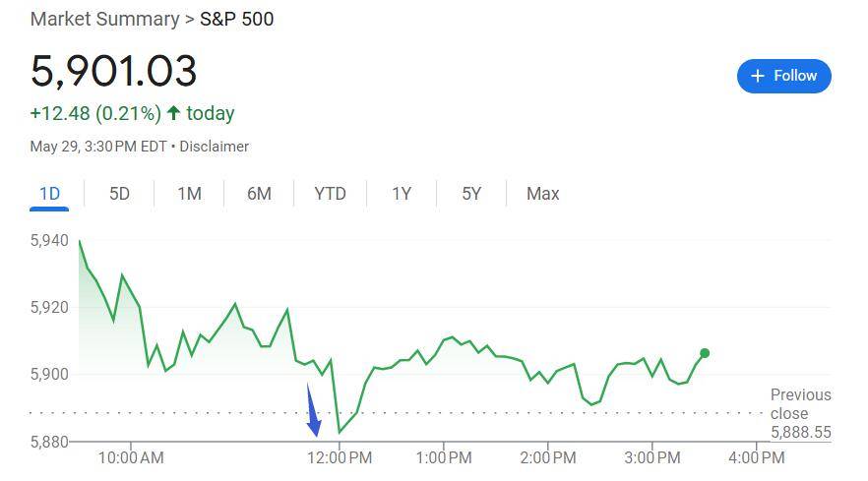Show the 6M chart range
This screenshot has width=868, height=481.
click(259, 194)
